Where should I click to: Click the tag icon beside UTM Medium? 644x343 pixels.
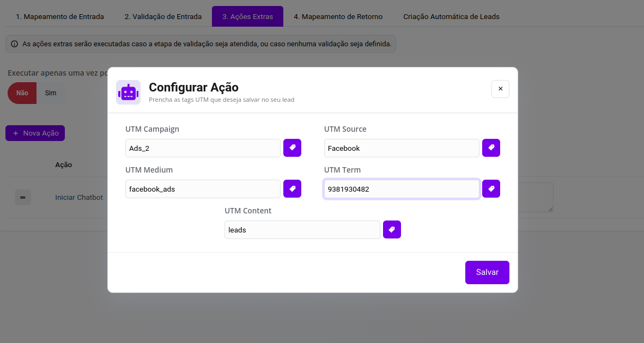[x=292, y=189]
